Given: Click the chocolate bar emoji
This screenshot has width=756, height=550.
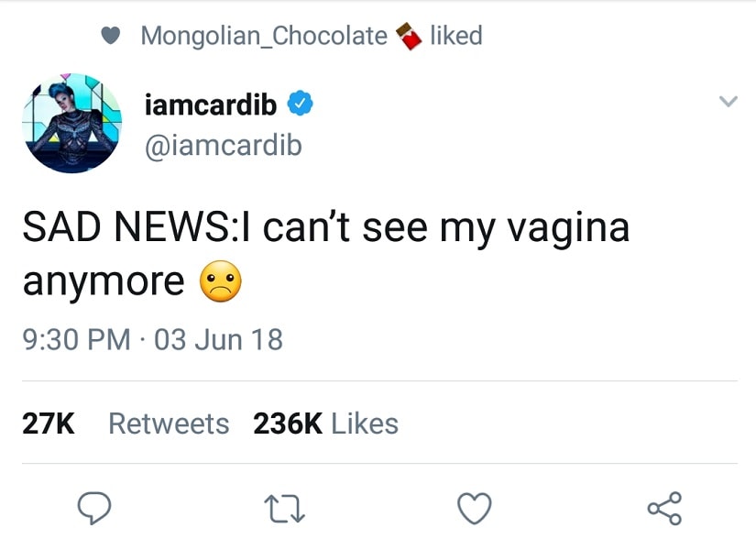Looking at the screenshot, I should [x=408, y=37].
